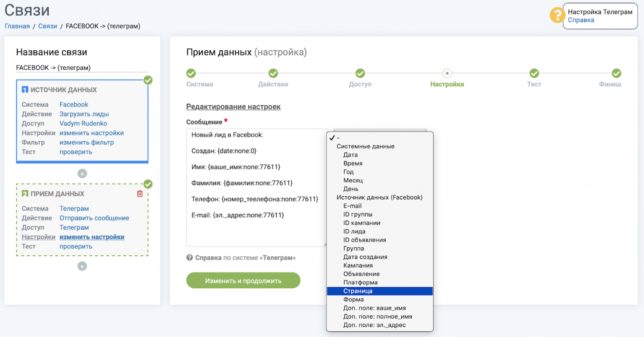Click the Facebook system link
The image size is (644, 337).
click(74, 104)
